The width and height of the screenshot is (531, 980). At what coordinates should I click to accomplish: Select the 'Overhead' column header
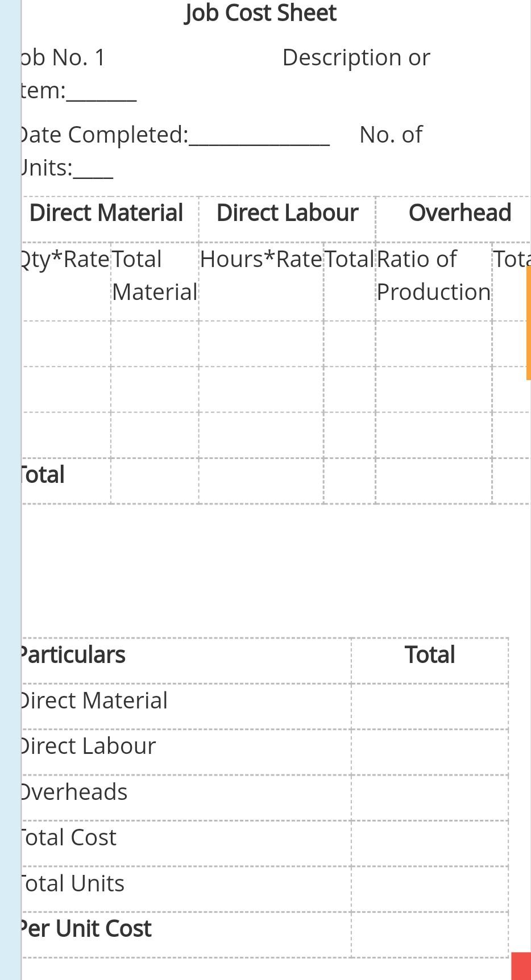460,212
